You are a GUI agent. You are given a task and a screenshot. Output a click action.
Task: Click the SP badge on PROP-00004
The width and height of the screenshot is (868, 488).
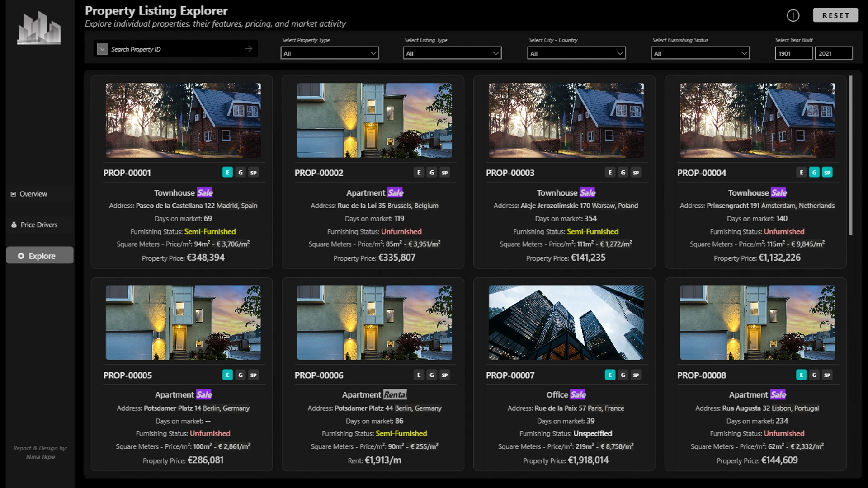[x=827, y=172]
